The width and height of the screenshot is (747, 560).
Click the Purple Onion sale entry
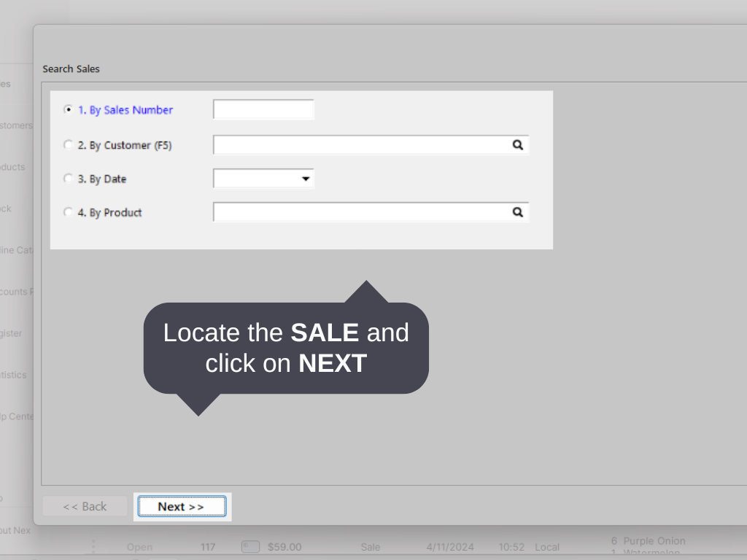pos(648,541)
